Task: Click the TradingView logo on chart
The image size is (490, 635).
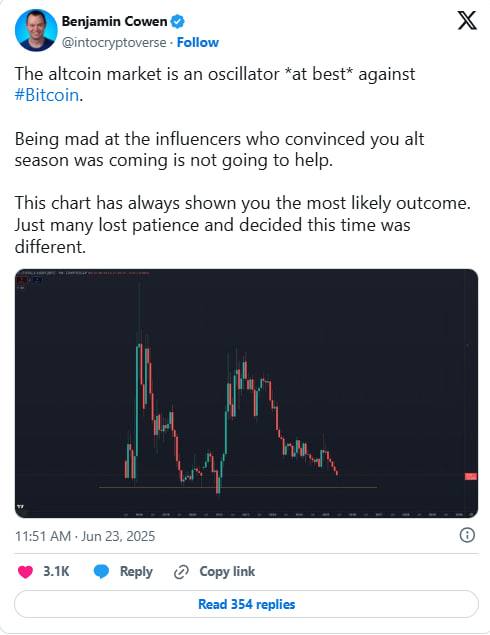Action: tap(21, 506)
